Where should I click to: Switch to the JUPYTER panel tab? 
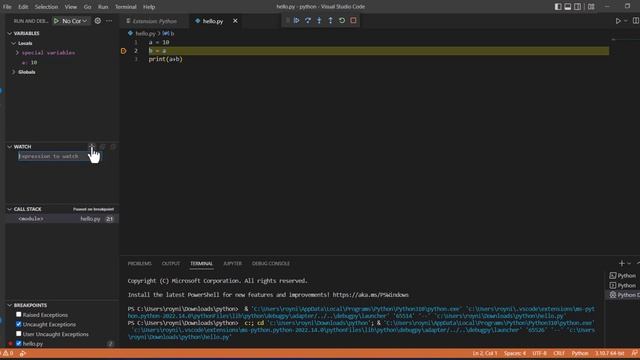point(232,264)
